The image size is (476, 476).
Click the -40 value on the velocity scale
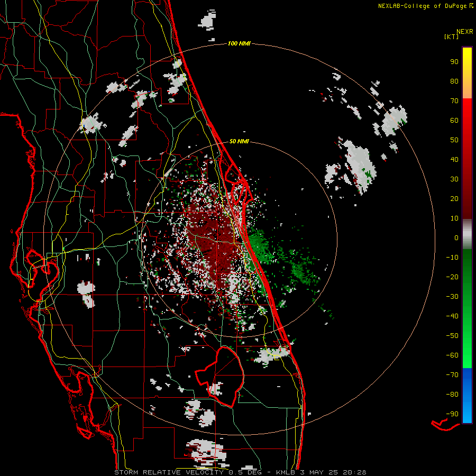452,316
